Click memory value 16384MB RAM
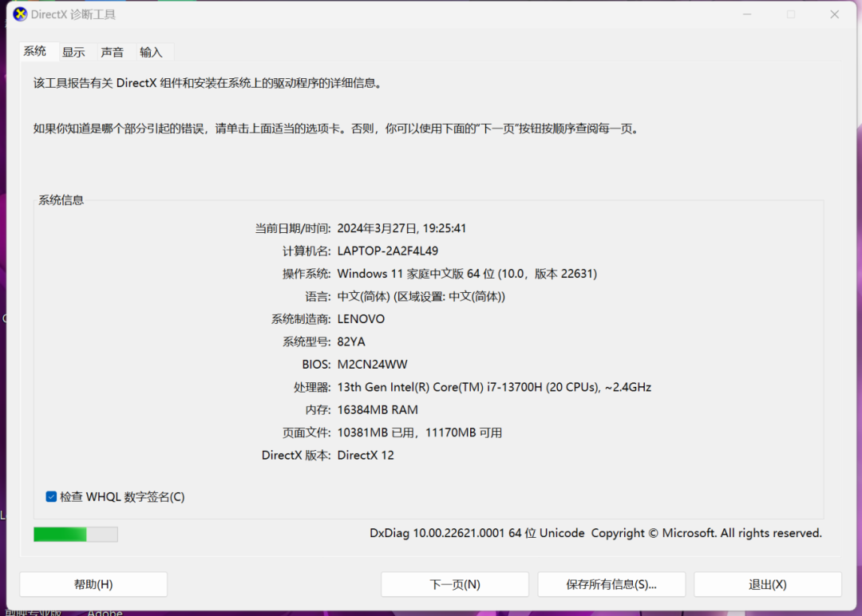The width and height of the screenshot is (862, 616). click(x=378, y=410)
